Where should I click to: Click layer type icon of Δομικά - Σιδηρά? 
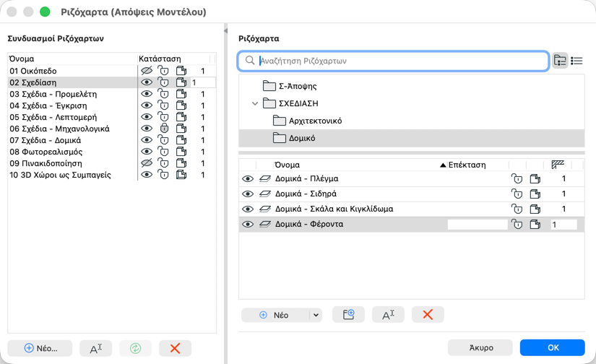265,194
